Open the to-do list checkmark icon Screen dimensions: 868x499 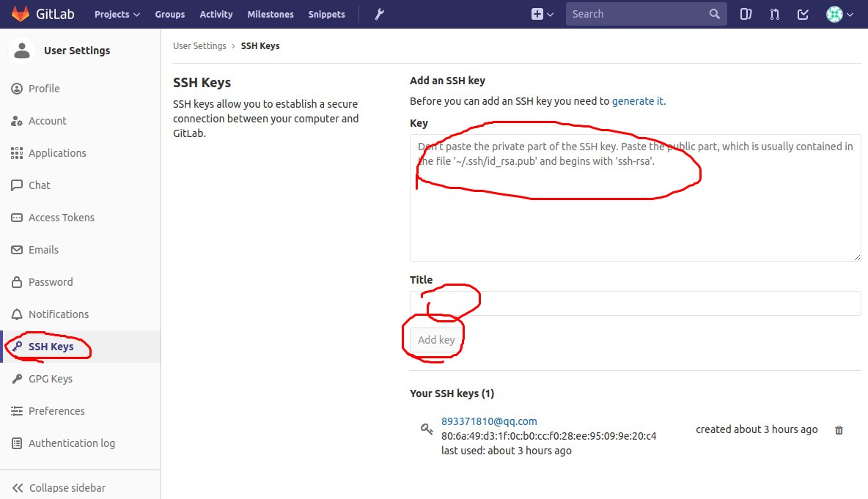click(803, 14)
